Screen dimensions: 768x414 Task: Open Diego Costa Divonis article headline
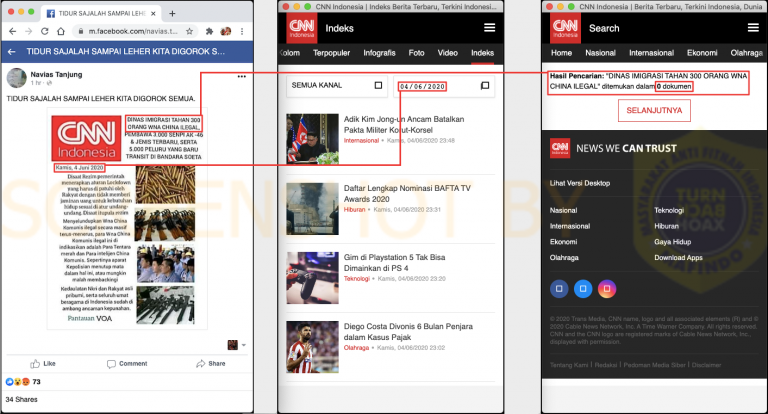point(408,332)
